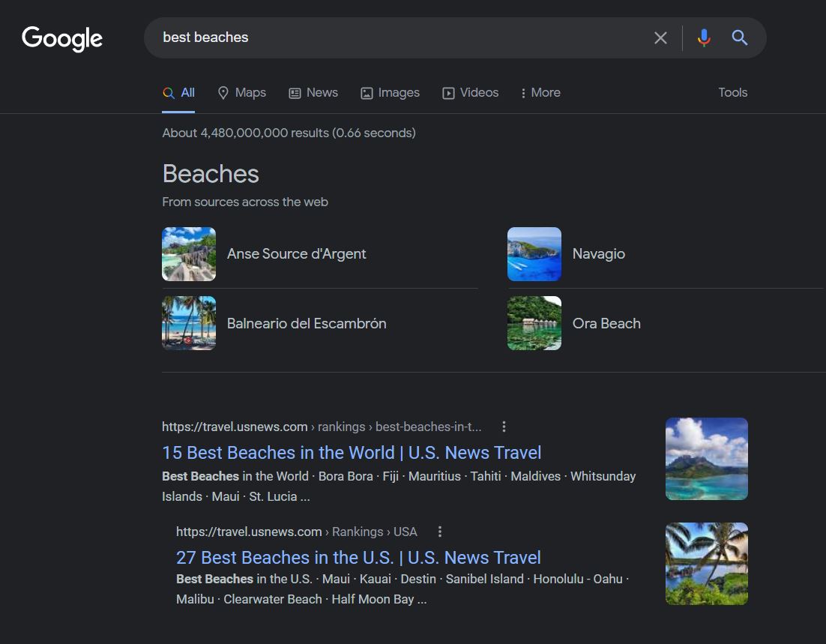Open the Anse Source d'Argent beach entry
Viewport: 826px width, 644px height.
[x=297, y=254]
